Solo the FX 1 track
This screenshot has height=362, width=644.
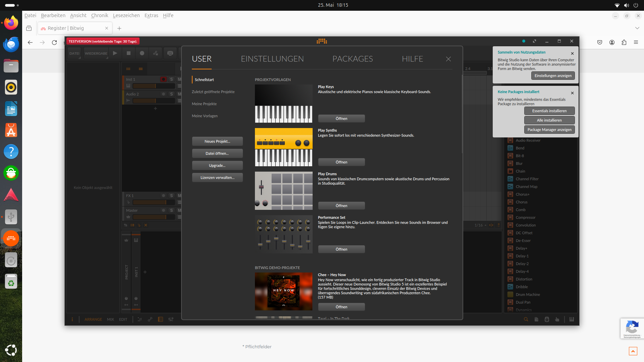tap(171, 196)
